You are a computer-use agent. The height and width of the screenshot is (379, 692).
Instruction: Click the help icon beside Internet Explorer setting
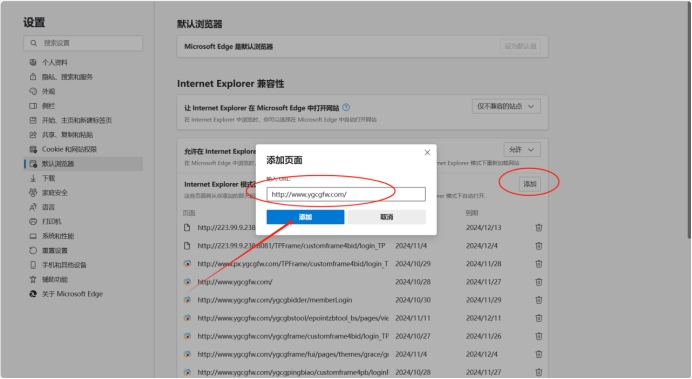coord(346,107)
